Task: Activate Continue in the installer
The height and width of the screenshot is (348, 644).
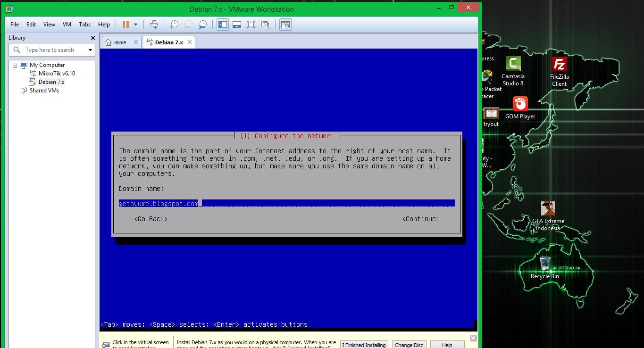Action: (x=421, y=219)
